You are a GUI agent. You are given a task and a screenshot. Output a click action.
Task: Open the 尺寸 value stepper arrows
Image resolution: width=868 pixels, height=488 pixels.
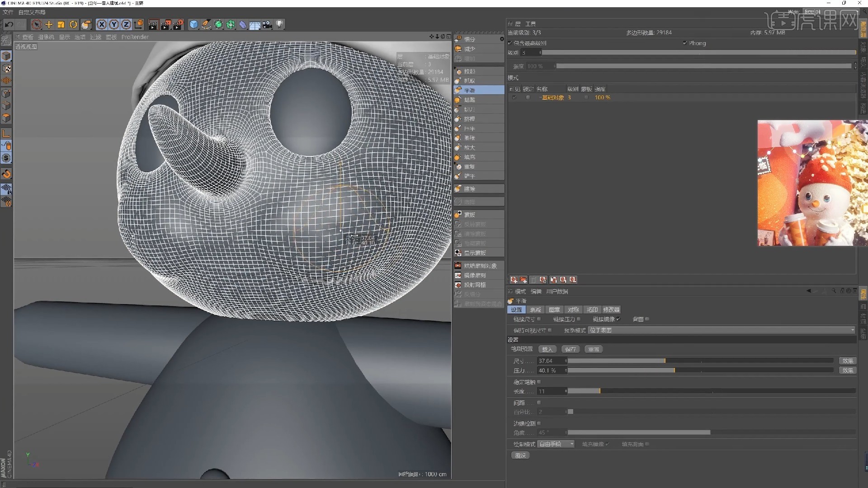pyautogui.click(x=566, y=361)
